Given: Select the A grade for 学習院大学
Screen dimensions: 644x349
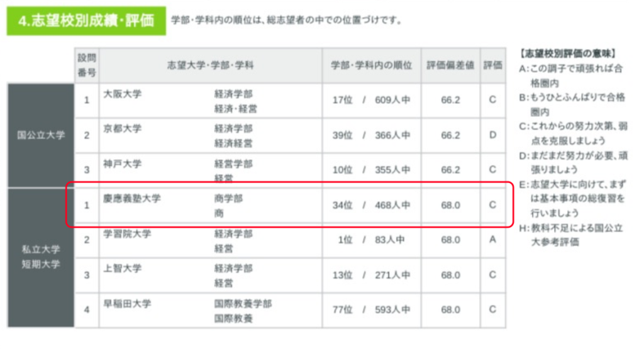Looking at the screenshot, I should tap(493, 240).
